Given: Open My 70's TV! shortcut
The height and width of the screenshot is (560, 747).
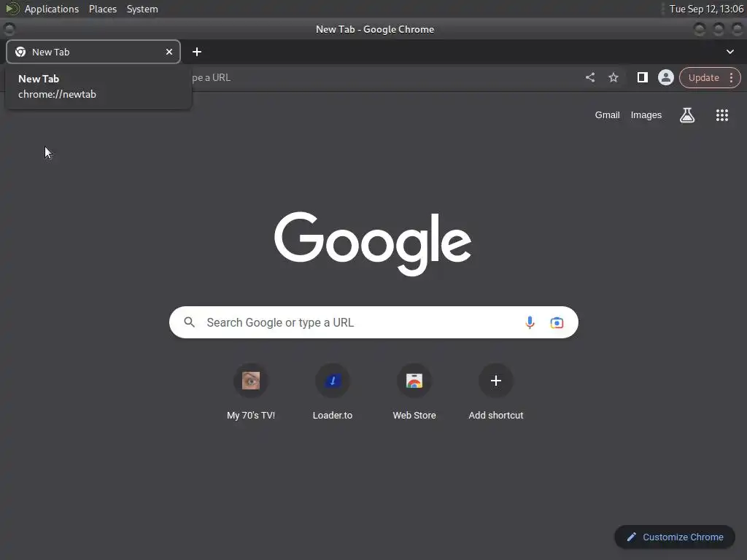Looking at the screenshot, I should (251, 393).
